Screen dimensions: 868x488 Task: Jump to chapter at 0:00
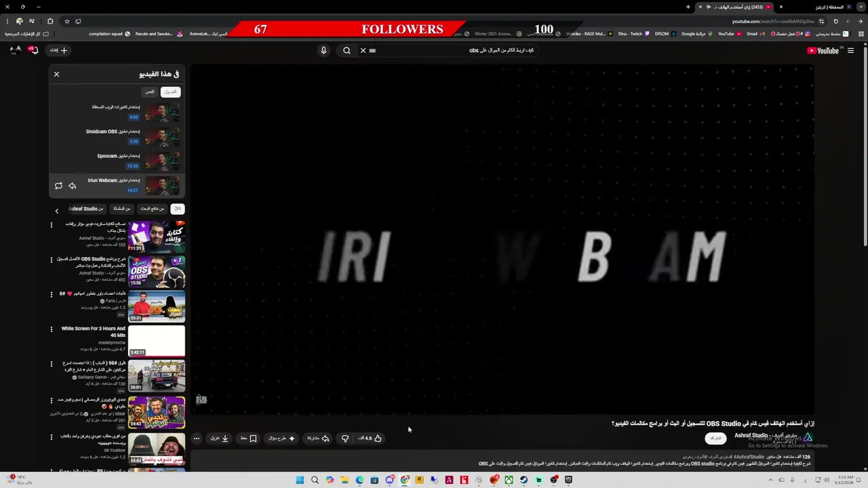(117, 112)
